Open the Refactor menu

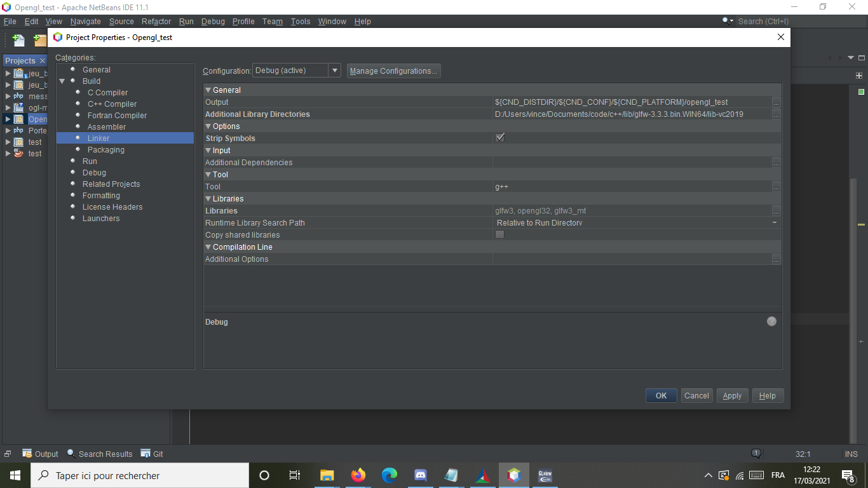[156, 21]
